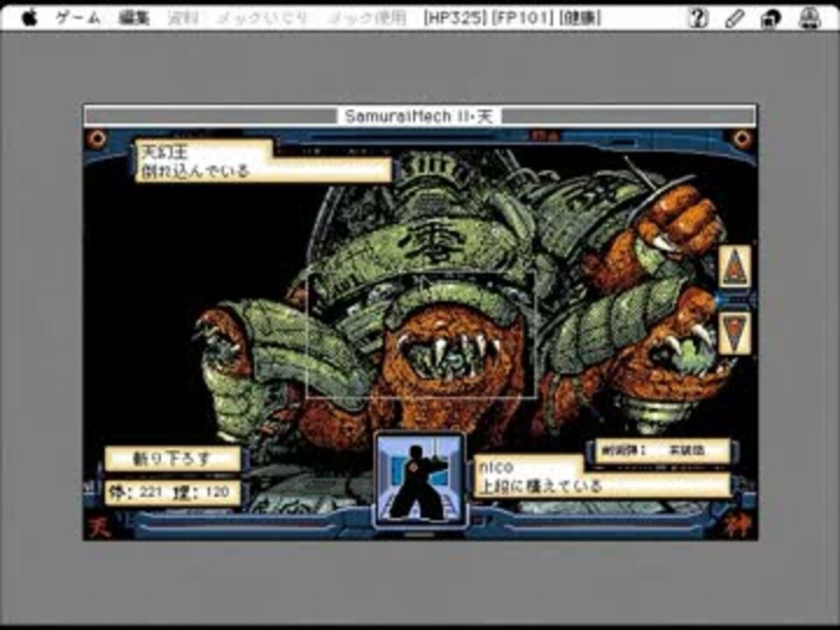The height and width of the screenshot is (630, 840).
Task: Click the 斬り下ろす attack button
Action: click(172, 458)
